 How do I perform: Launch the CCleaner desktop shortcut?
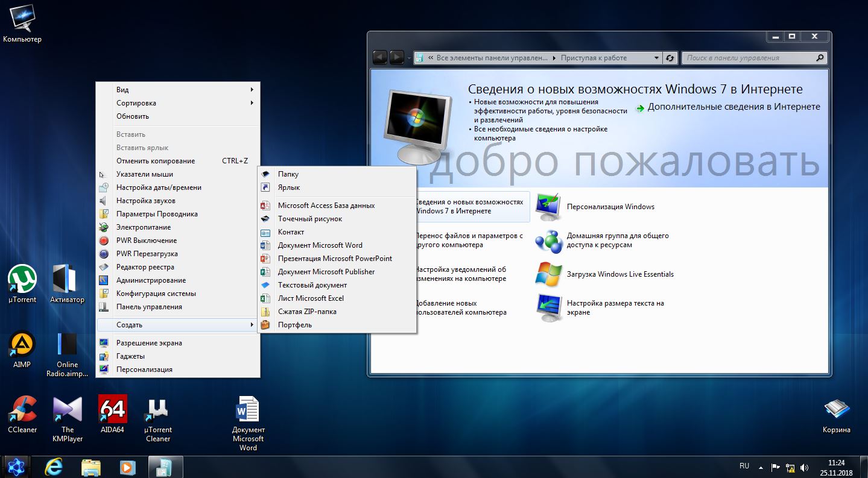coord(22,415)
